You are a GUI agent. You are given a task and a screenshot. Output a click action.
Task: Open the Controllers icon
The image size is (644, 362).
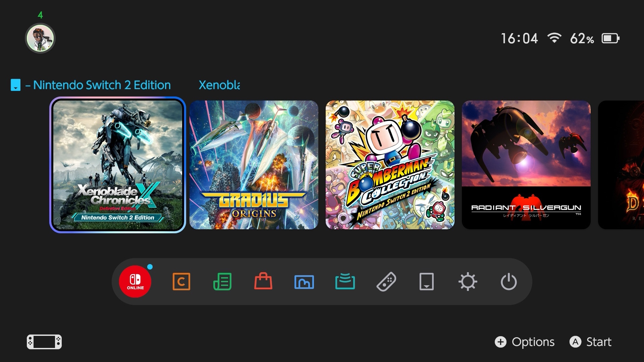(386, 282)
